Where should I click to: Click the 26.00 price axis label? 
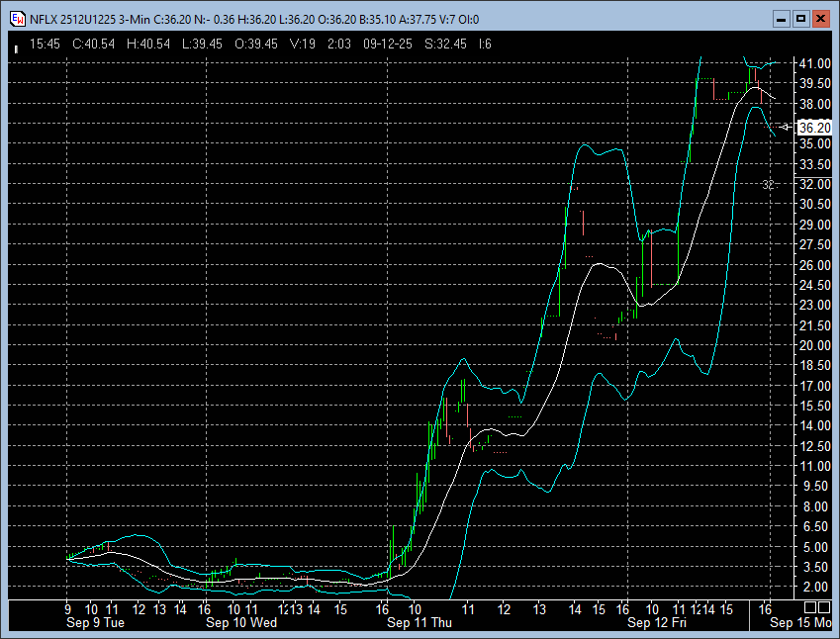pyautogui.click(x=815, y=264)
